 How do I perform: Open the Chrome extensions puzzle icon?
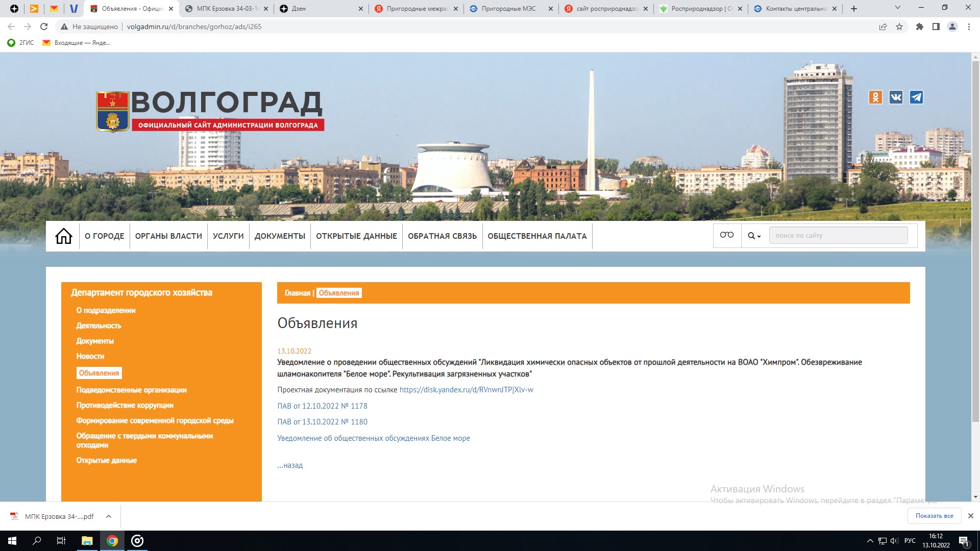pos(919,27)
